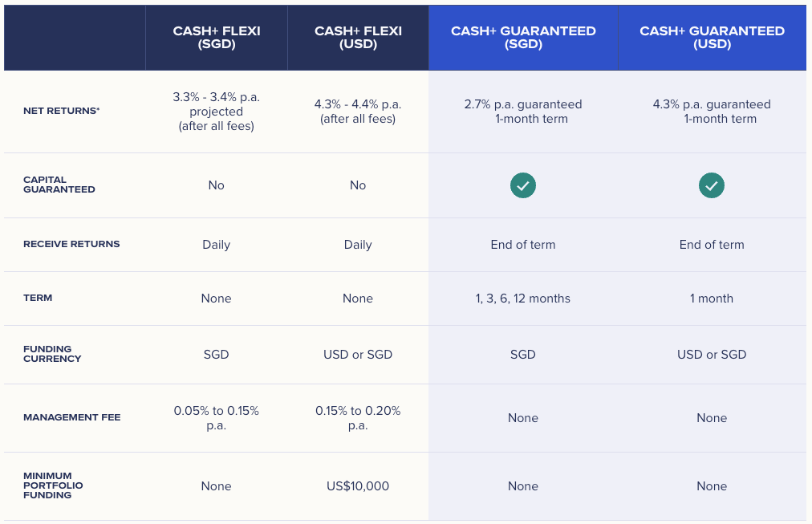Viewport: 812px width, 524px height.
Task: Click the Cash+ Guaranteed (SGD) capital guaranteed checkmark
Action: click(x=523, y=186)
